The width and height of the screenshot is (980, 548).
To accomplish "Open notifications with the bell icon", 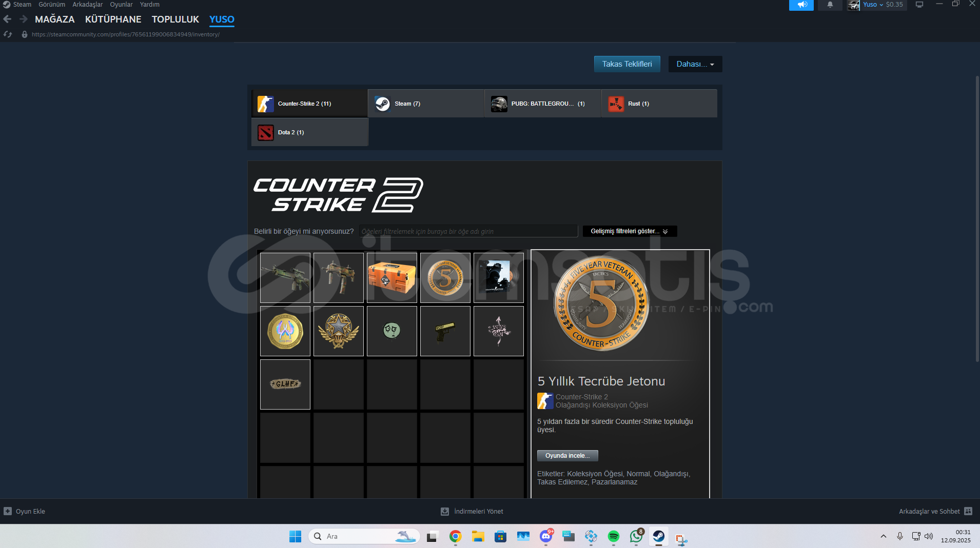I will pos(830,5).
